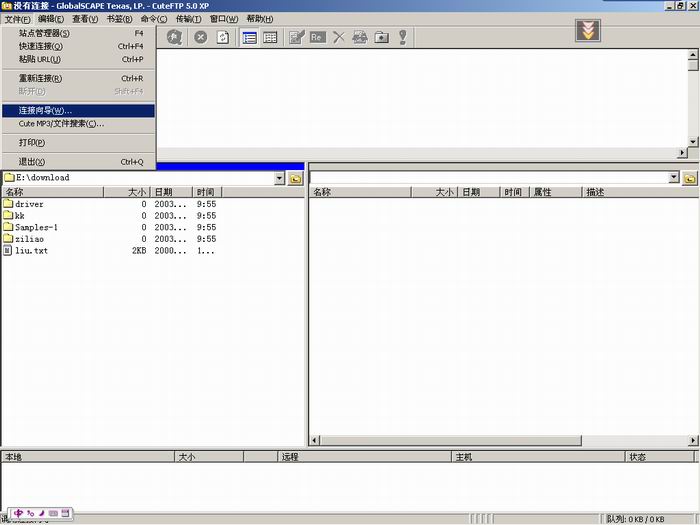This screenshot has width=700, height=525.
Task: Open the local path dropdown arrow
Action: coord(279,178)
